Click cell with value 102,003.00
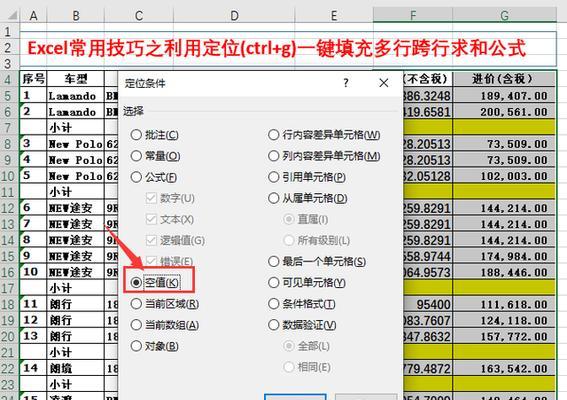567x400 pixels. [x=504, y=176]
